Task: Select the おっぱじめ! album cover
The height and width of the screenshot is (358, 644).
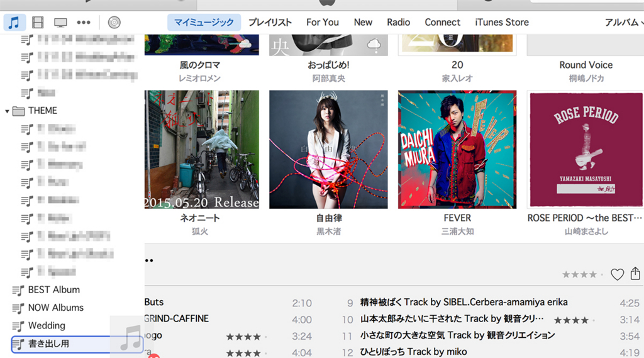Action: pyautogui.click(x=328, y=45)
